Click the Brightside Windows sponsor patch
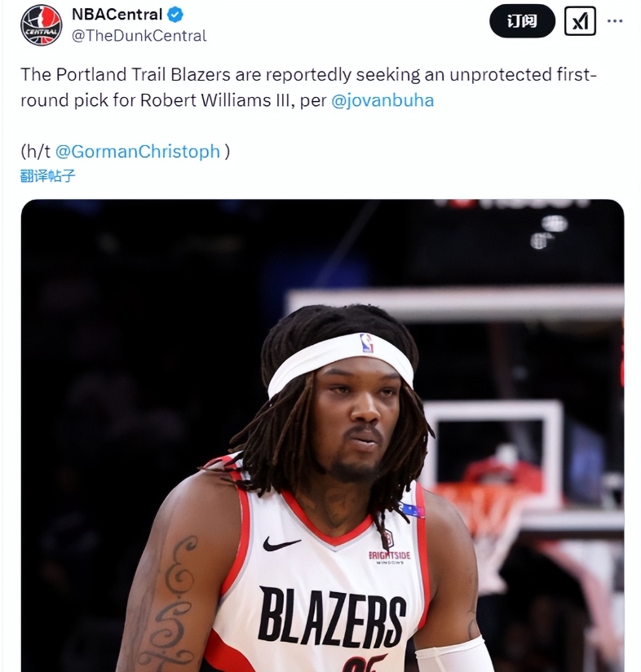 tap(390, 557)
